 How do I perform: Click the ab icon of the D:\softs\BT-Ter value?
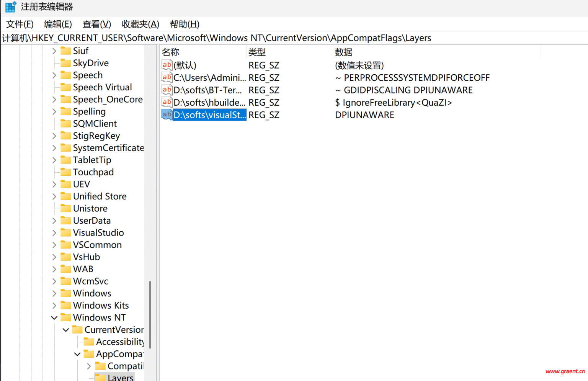167,90
